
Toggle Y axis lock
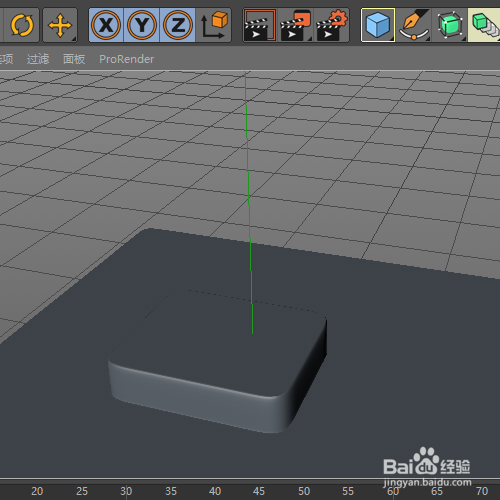click(142, 25)
